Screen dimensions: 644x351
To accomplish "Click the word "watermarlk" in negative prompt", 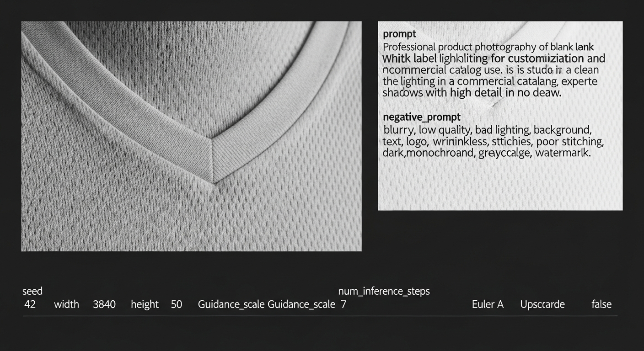I will 563,153.
